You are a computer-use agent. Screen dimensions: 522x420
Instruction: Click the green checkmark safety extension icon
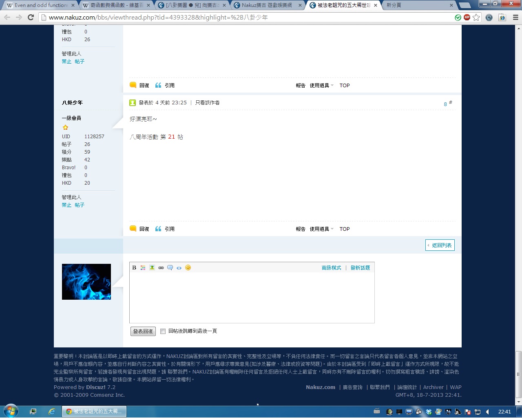tap(458, 17)
